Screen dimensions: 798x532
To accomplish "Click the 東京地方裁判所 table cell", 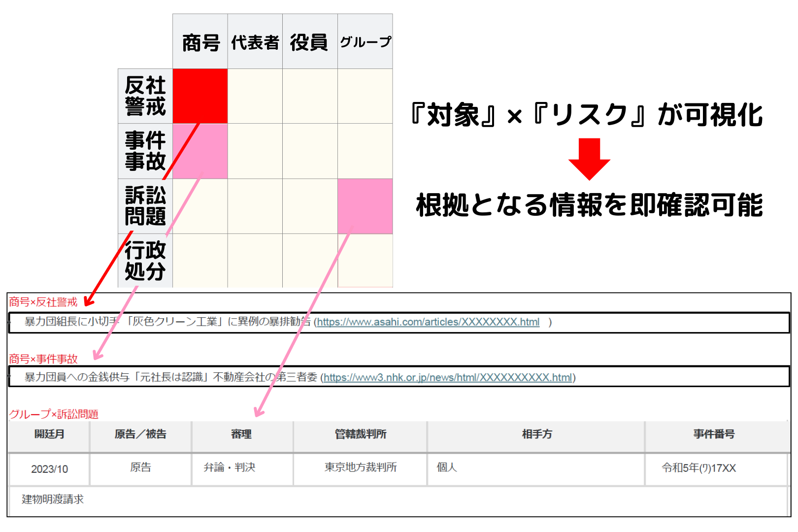I will pos(361,467).
